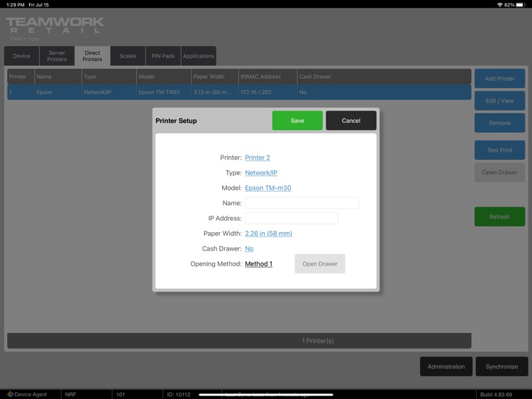Click the IP/MAC Address column header
Viewport: 532px width, 399px height.
(x=267, y=77)
